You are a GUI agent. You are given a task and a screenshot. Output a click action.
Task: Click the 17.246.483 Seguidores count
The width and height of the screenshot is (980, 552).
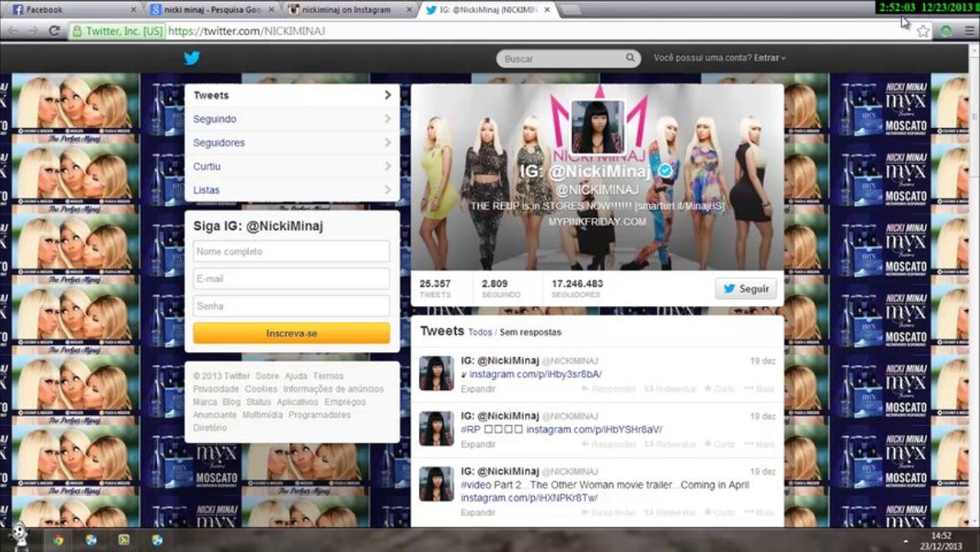577,288
